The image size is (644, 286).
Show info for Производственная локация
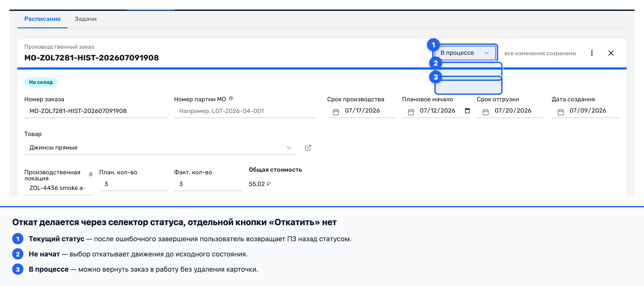point(90,174)
